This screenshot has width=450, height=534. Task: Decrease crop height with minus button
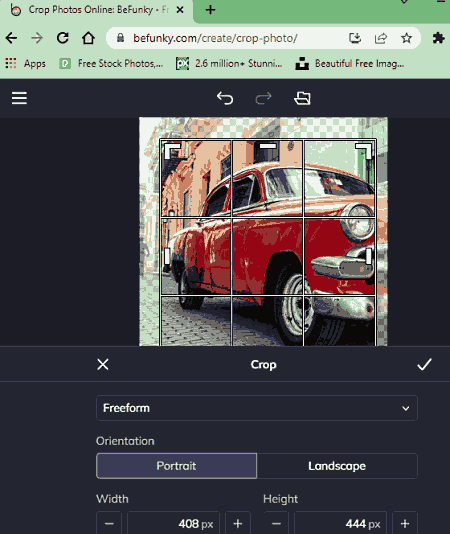(276, 523)
